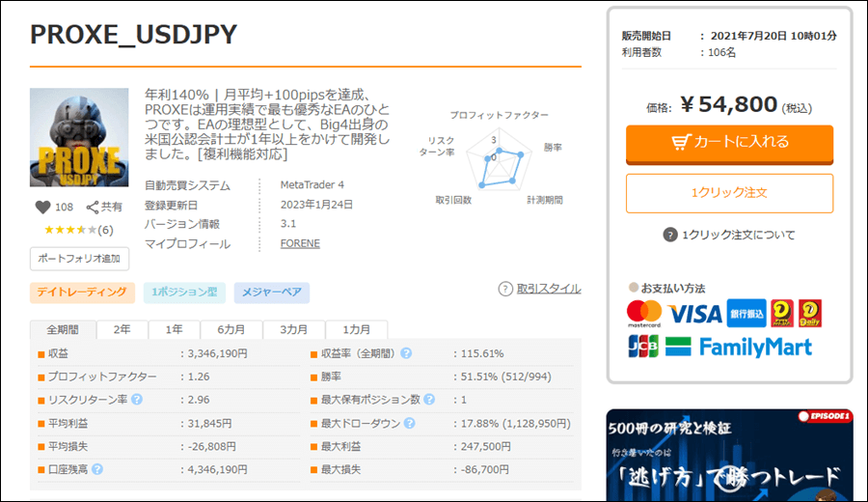Click the share icon
The height and width of the screenshot is (502, 868).
(x=94, y=207)
